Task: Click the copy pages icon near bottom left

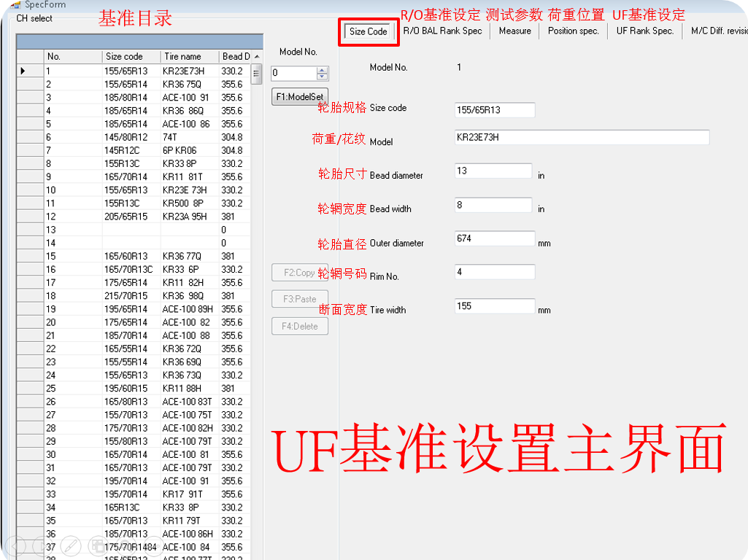Action: click(97, 545)
